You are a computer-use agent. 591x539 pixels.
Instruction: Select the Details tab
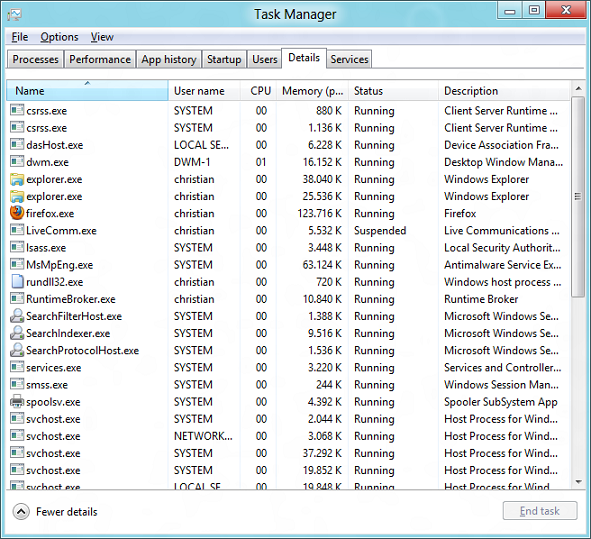click(304, 58)
